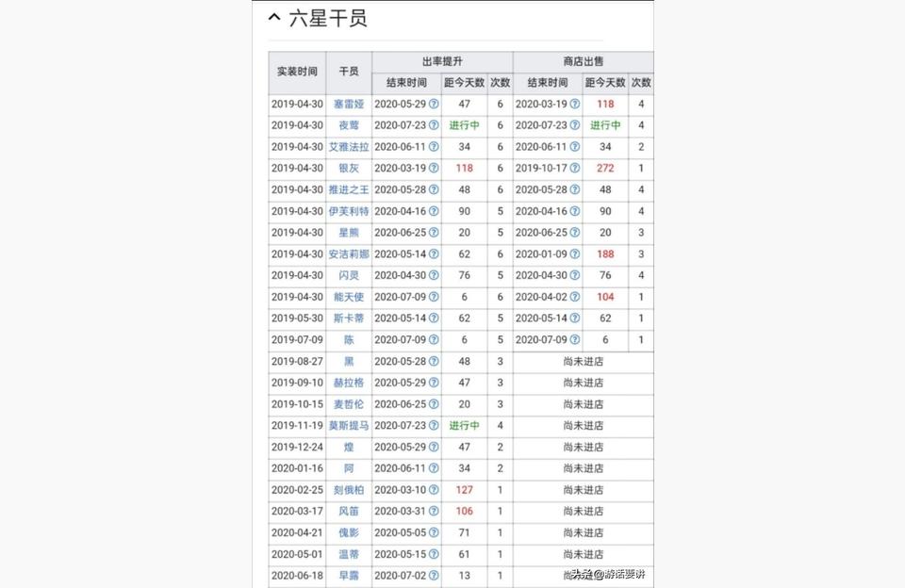Open help icon for 伊芙利特 shop date
905x588 pixels.
[575, 211]
